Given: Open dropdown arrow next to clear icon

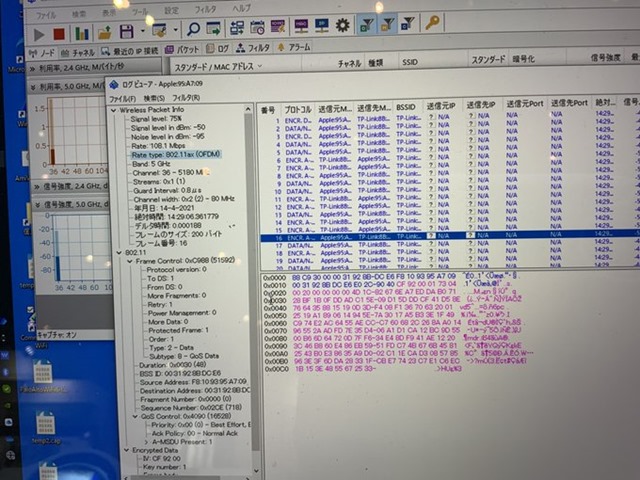Looking at the screenshot, I should [175, 29].
